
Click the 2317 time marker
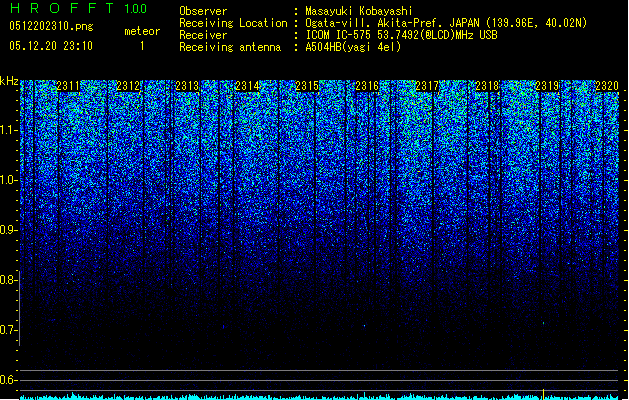[x=427, y=86]
